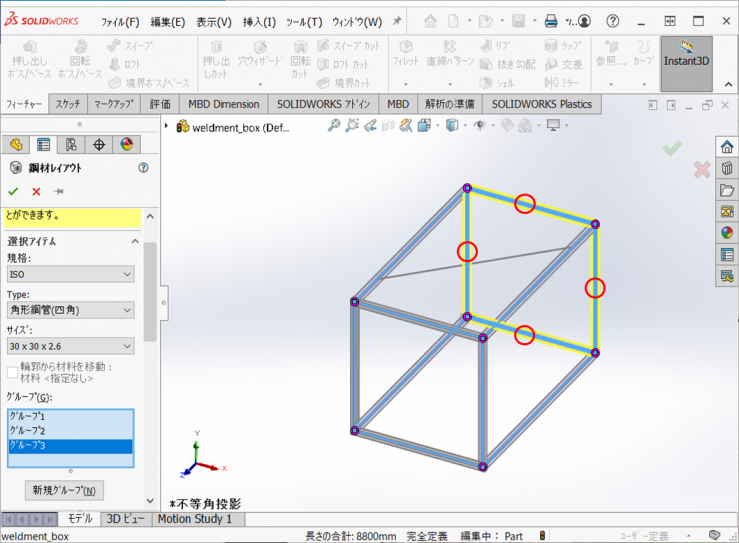Open the PropertyManager help icon
The image size is (739, 543).
(143, 168)
